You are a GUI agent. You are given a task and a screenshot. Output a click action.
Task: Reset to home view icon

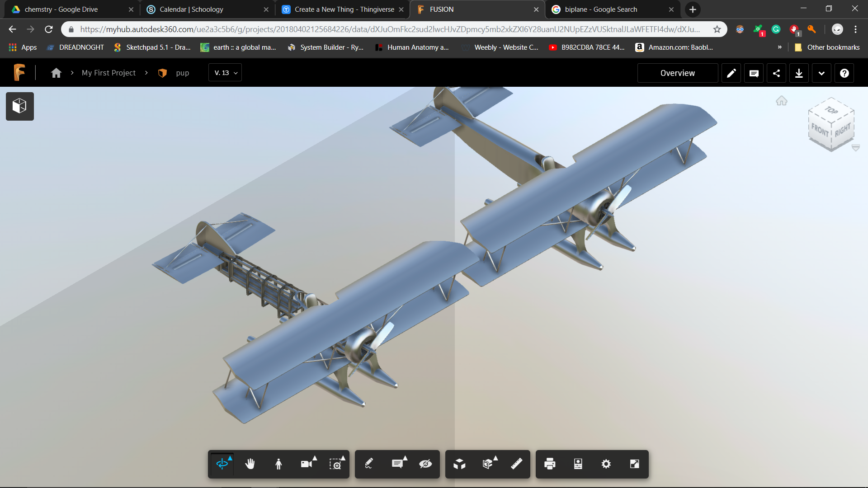782,101
